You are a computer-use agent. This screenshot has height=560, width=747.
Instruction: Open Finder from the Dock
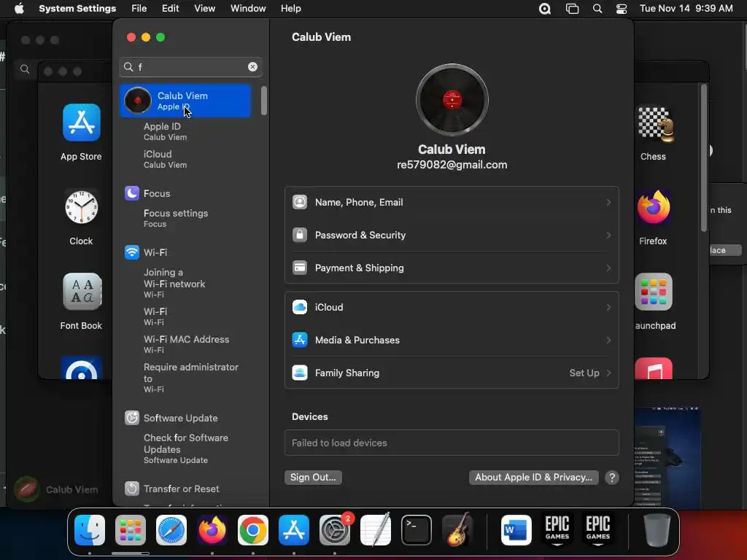90,530
